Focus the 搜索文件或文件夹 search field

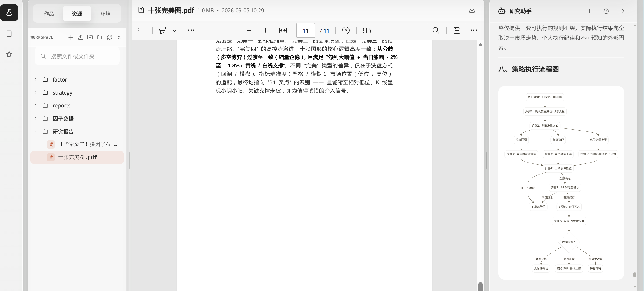tap(77, 56)
